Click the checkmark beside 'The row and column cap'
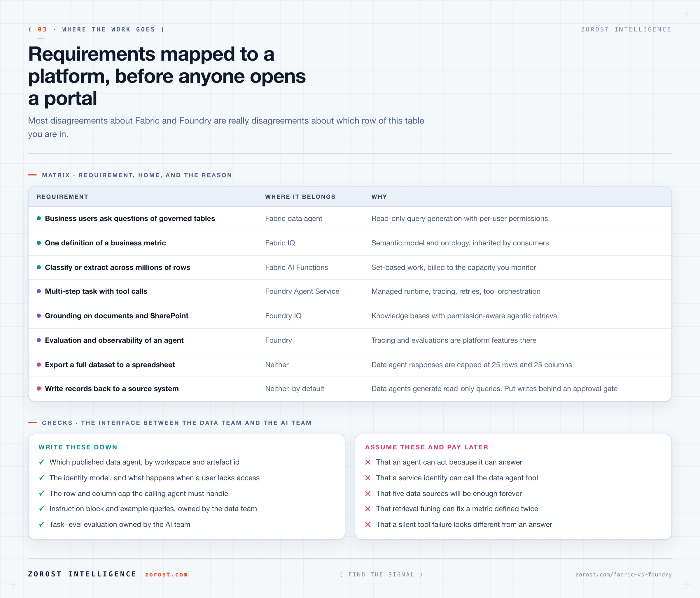Image resolution: width=700 pixels, height=598 pixels. pos(41,493)
